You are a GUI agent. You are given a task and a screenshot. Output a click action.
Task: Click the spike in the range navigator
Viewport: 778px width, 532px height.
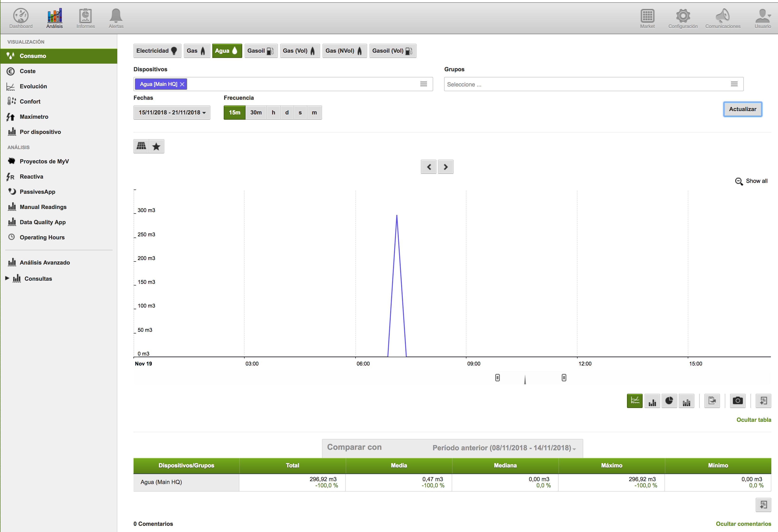pos(525,380)
